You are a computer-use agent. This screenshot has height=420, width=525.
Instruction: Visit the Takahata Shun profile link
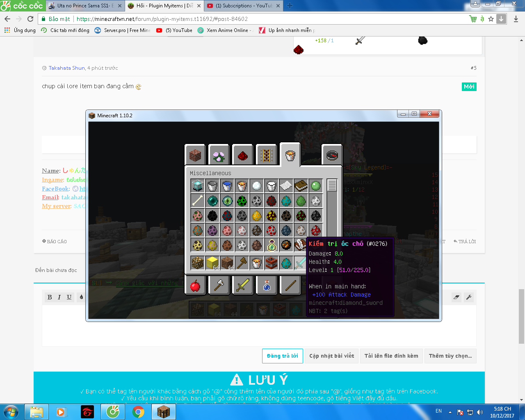point(67,68)
